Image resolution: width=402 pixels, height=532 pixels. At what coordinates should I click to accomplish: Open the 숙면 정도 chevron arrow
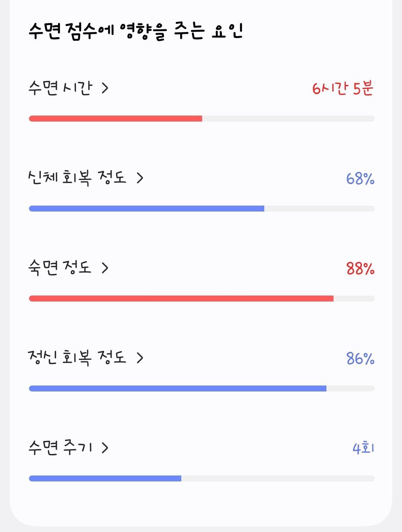tap(105, 268)
